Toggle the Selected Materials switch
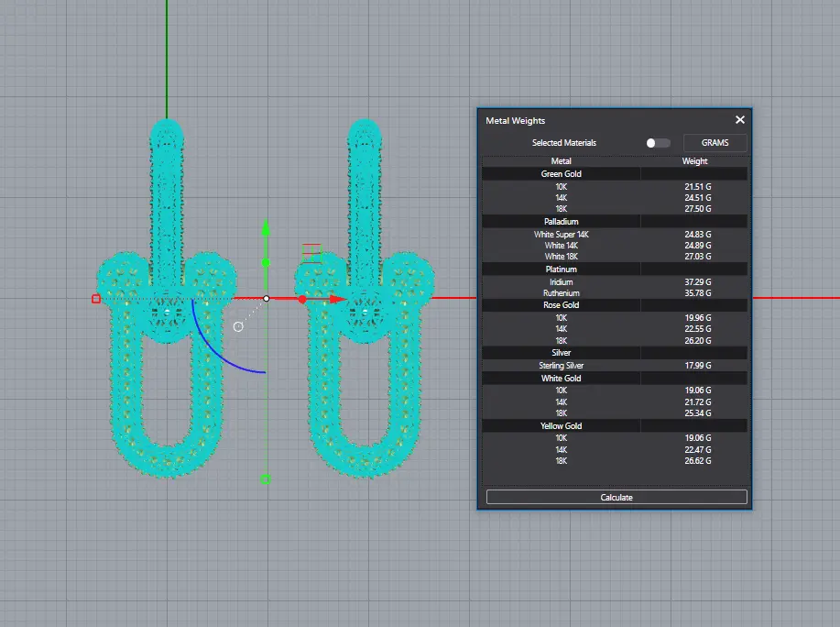The image size is (840, 627). pos(657,143)
